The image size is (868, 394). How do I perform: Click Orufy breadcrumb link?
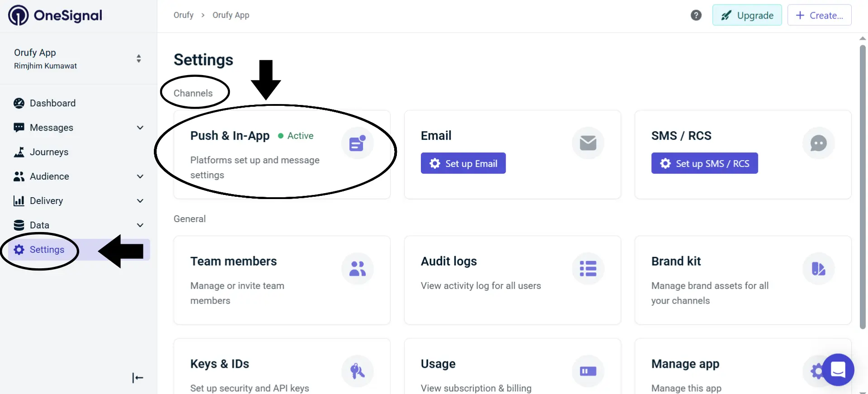[x=183, y=15]
